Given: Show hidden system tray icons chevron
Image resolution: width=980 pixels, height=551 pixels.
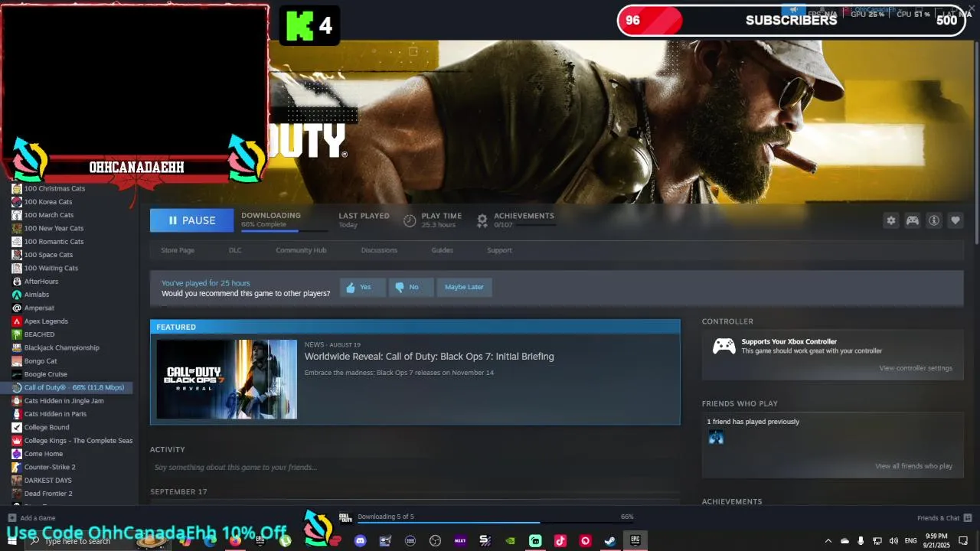Looking at the screenshot, I should (x=828, y=541).
